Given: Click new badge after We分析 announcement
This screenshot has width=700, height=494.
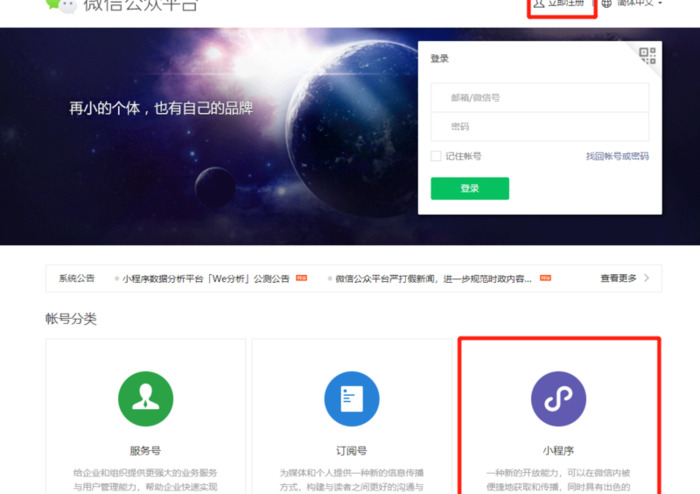Looking at the screenshot, I should tap(301, 278).
